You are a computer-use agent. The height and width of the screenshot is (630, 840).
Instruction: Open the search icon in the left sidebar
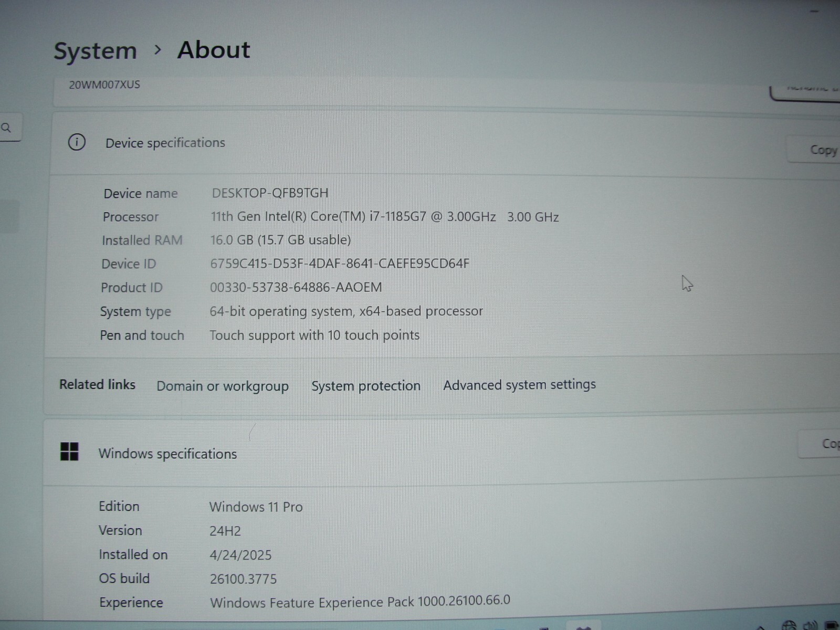click(x=6, y=128)
